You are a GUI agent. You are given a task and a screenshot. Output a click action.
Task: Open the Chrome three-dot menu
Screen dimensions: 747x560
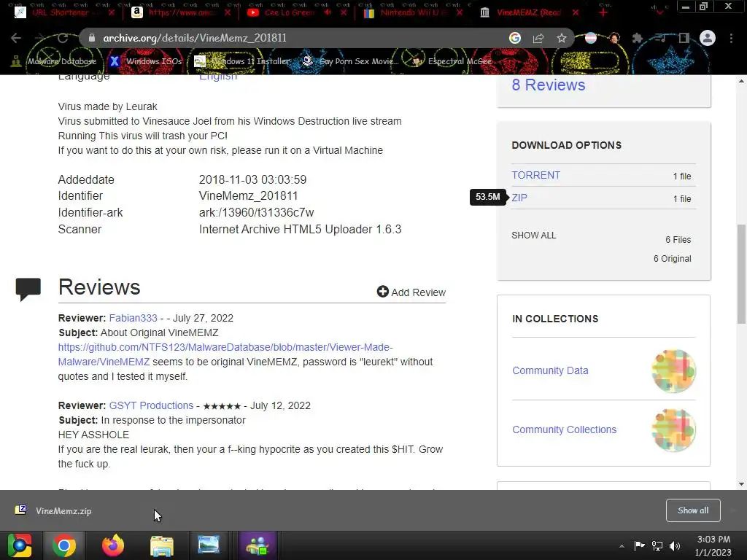[731, 38]
